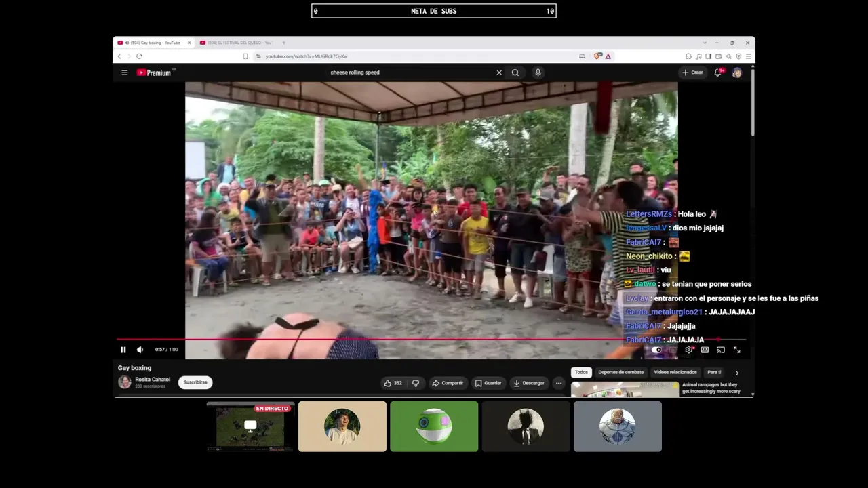The width and height of the screenshot is (868, 488).
Task: Select the participant tile with gray-blue background
Action: pos(618,426)
